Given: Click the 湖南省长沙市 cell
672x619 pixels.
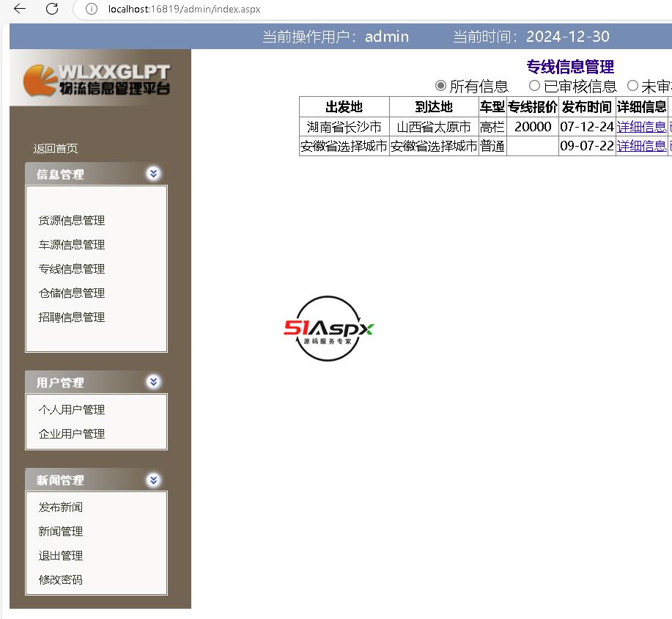Looking at the screenshot, I should (x=344, y=127).
